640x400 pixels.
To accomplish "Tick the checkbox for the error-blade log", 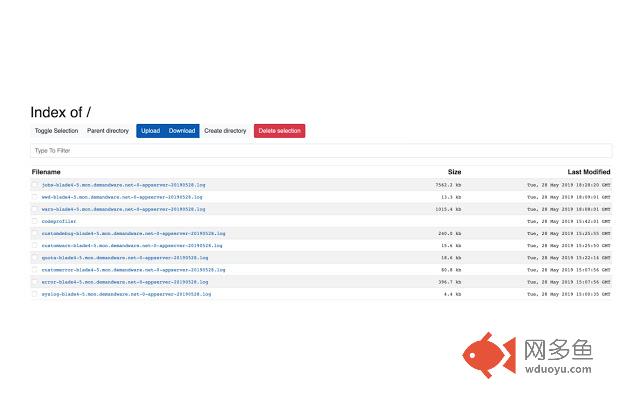I will point(35,282).
